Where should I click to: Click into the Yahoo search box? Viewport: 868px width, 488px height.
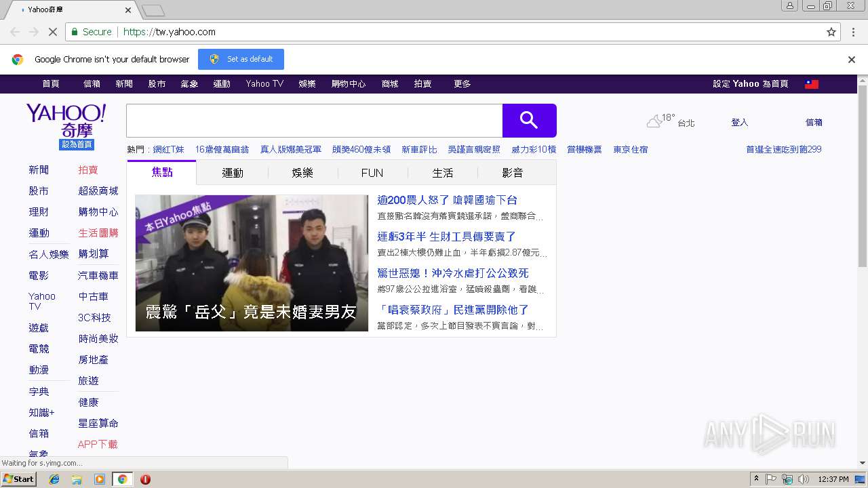[314, 121]
